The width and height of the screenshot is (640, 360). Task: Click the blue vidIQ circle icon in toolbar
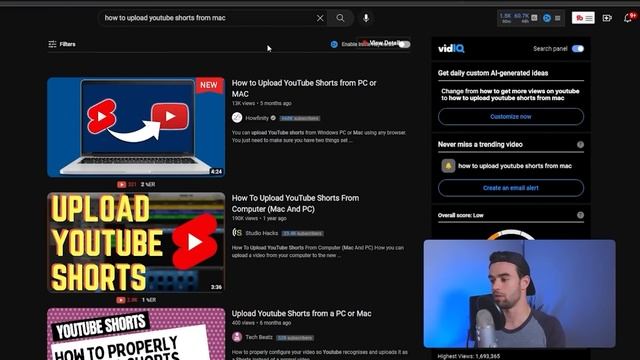[547, 18]
